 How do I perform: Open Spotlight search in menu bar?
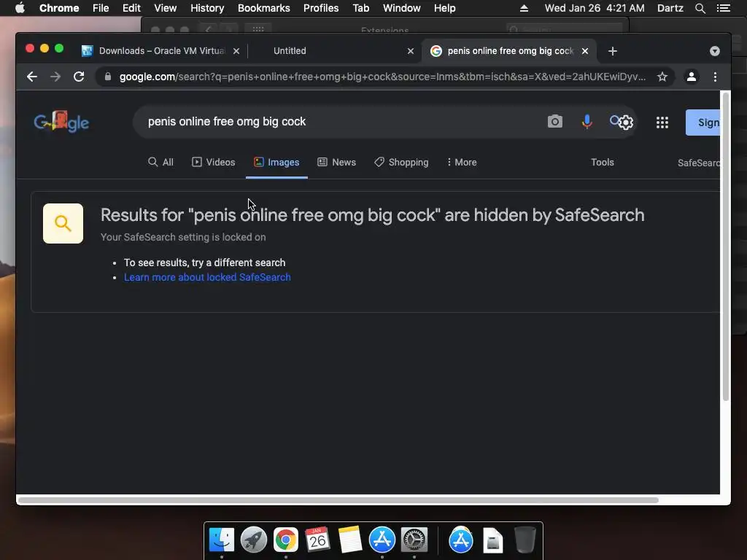(x=700, y=8)
